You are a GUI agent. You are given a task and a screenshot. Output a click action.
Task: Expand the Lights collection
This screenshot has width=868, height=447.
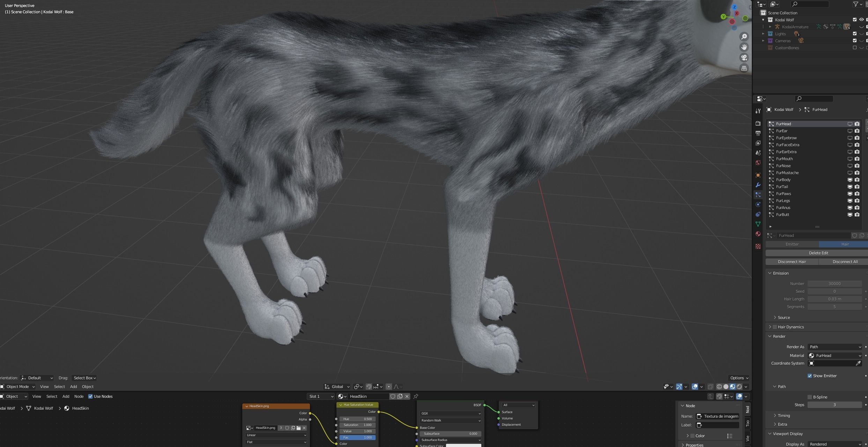tap(763, 34)
